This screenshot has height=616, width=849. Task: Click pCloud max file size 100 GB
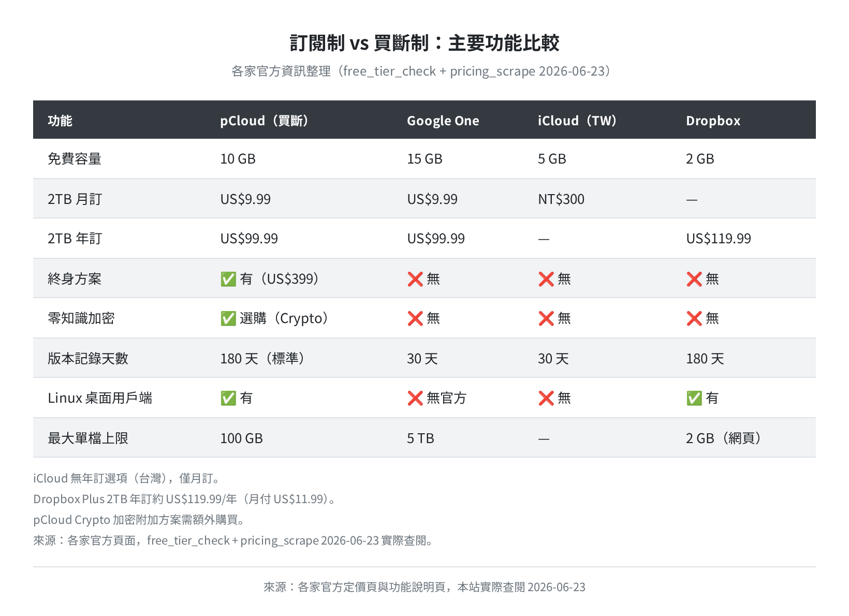coord(242,438)
